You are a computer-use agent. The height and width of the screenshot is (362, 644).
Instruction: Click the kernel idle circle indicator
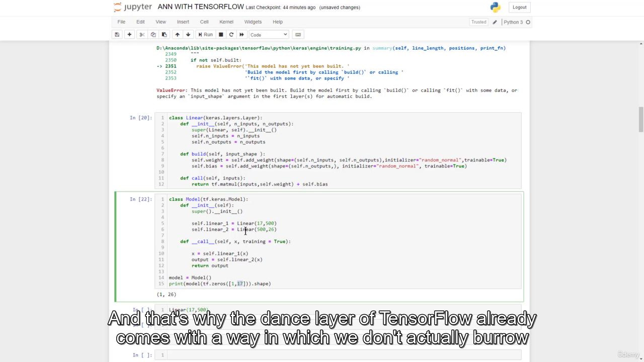tap(528, 22)
